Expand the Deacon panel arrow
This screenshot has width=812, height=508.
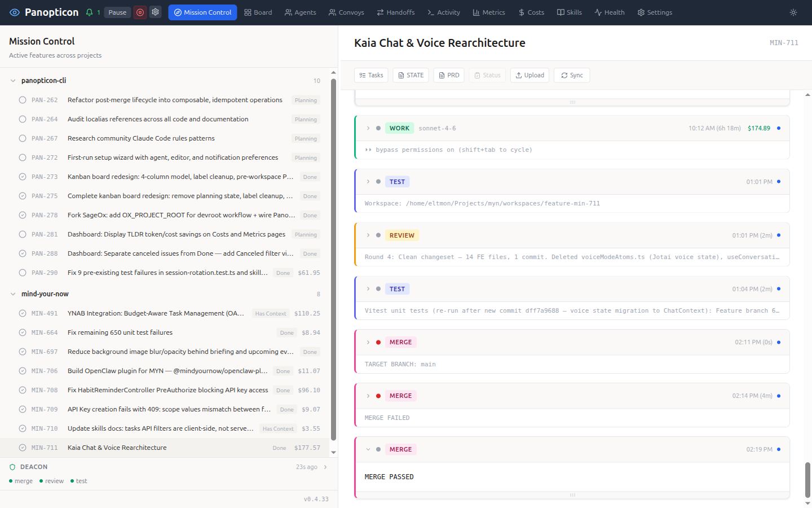[x=325, y=467]
